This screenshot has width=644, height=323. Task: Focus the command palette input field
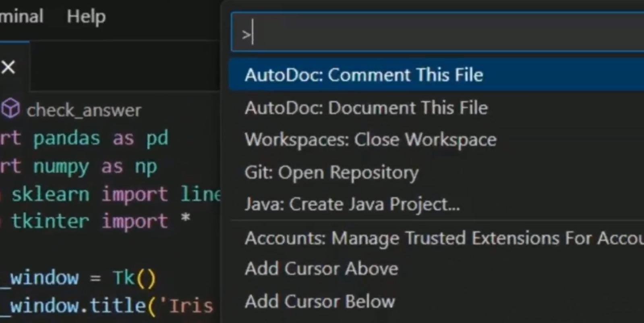437,32
